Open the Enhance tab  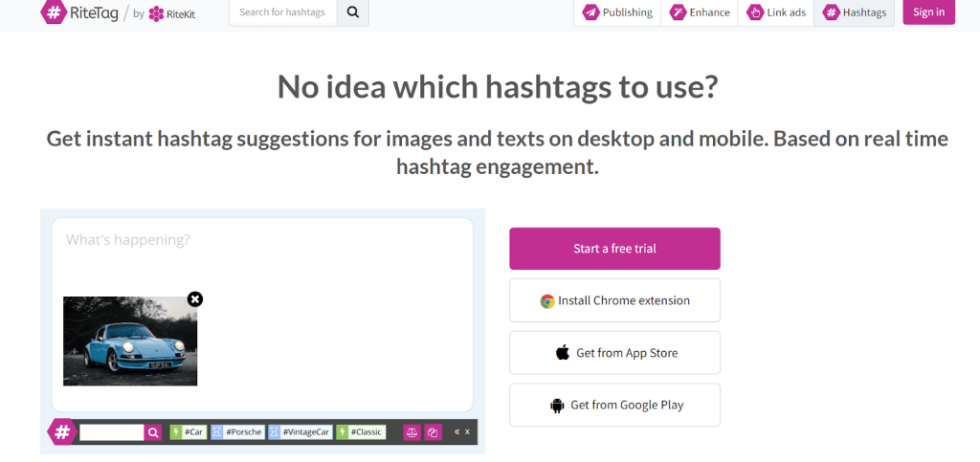(700, 12)
